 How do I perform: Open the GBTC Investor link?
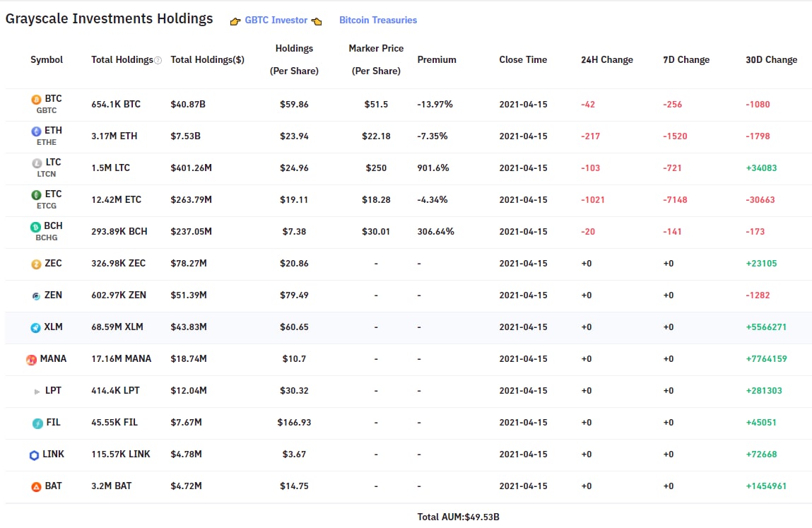[x=276, y=20]
